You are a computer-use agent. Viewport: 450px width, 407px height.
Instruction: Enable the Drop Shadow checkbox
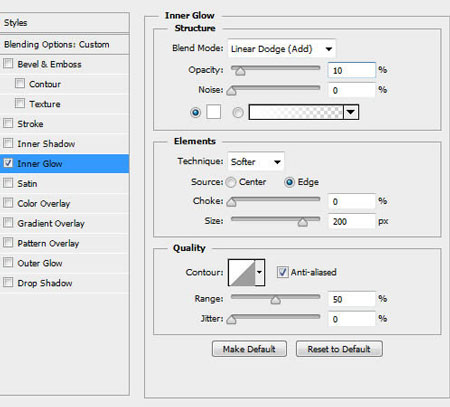point(8,283)
